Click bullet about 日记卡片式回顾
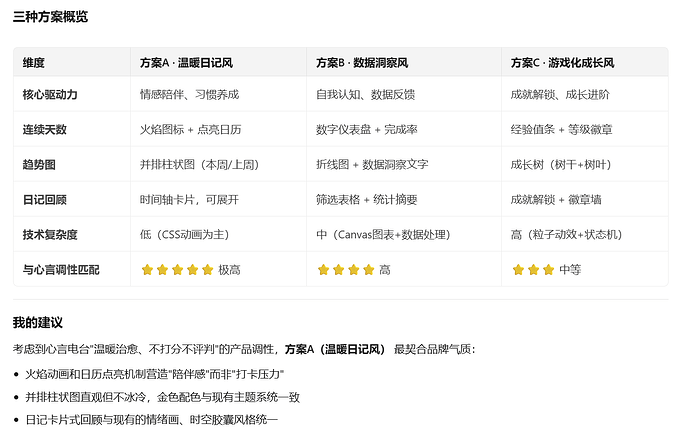The width and height of the screenshot is (690, 435). point(151,420)
